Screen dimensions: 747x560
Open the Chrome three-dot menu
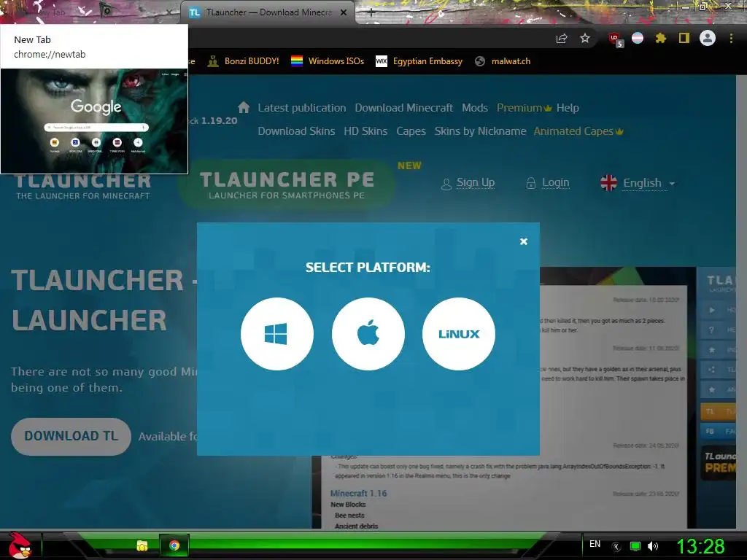(731, 38)
